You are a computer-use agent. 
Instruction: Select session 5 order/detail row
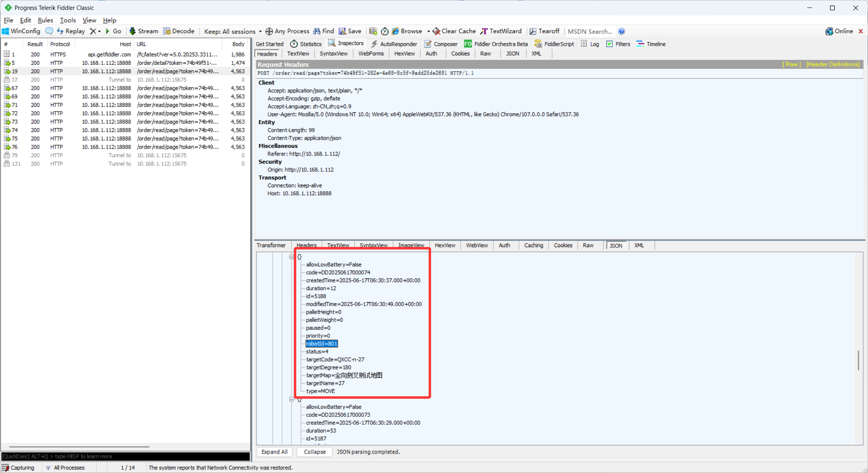click(x=125, y=63)
